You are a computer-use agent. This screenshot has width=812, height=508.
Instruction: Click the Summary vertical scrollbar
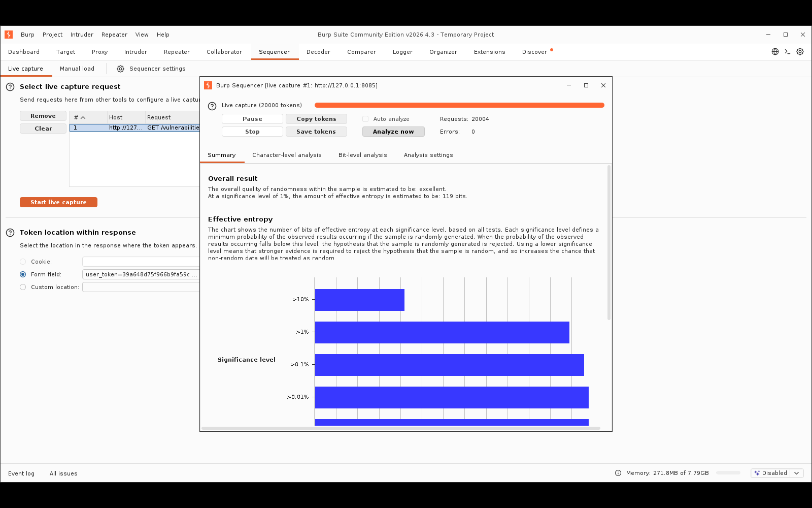(609, 243)
